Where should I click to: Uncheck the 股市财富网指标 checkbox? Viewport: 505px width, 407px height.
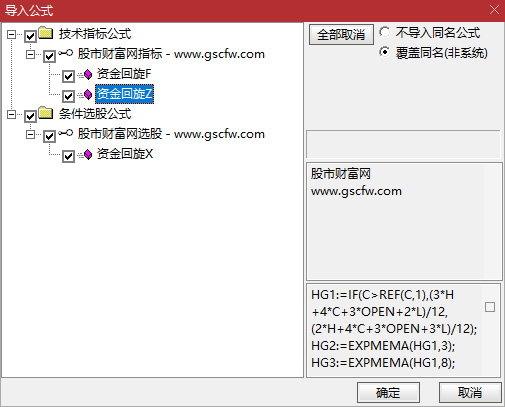point(49,56)
